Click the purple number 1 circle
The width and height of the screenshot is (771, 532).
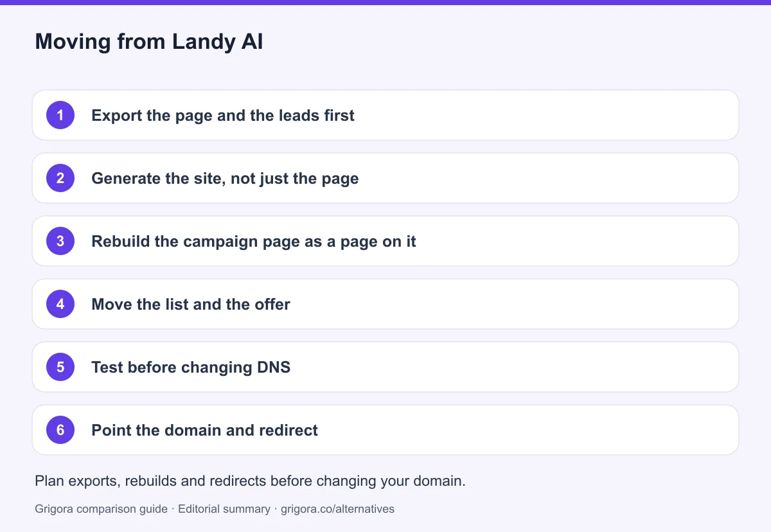tap(60, 116)
